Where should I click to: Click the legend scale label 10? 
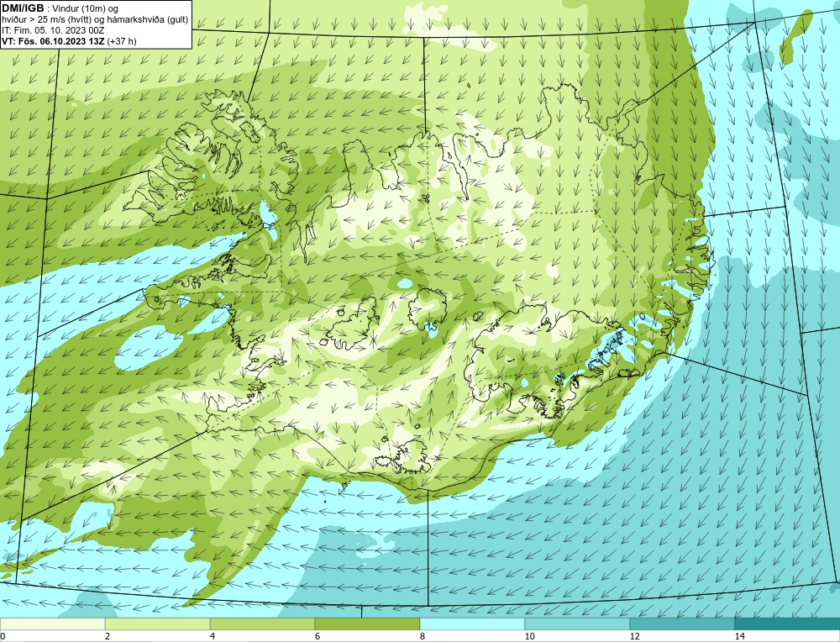tap(529, 636)
